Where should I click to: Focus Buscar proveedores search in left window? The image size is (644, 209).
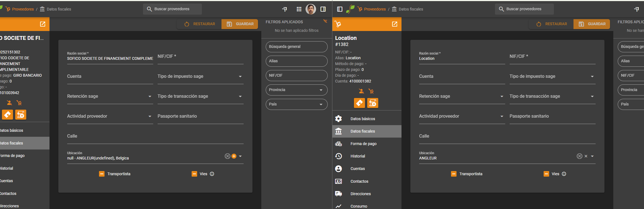click(172, 9)
